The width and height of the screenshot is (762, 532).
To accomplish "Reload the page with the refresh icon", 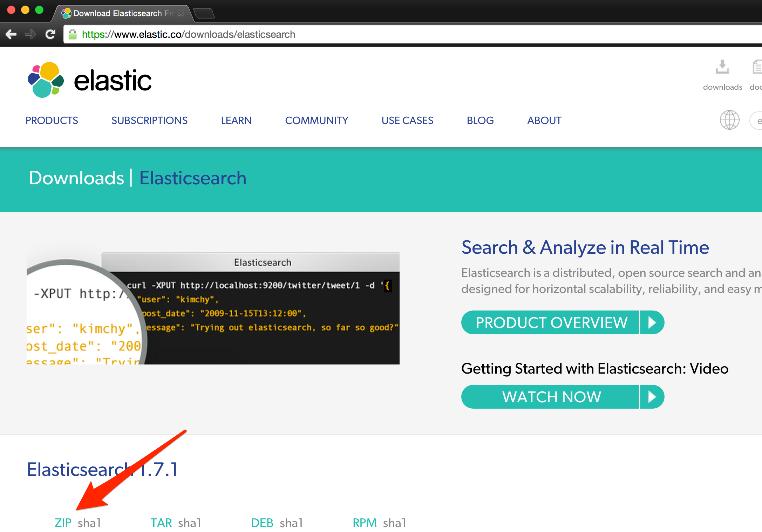I will tap(50, 34).
